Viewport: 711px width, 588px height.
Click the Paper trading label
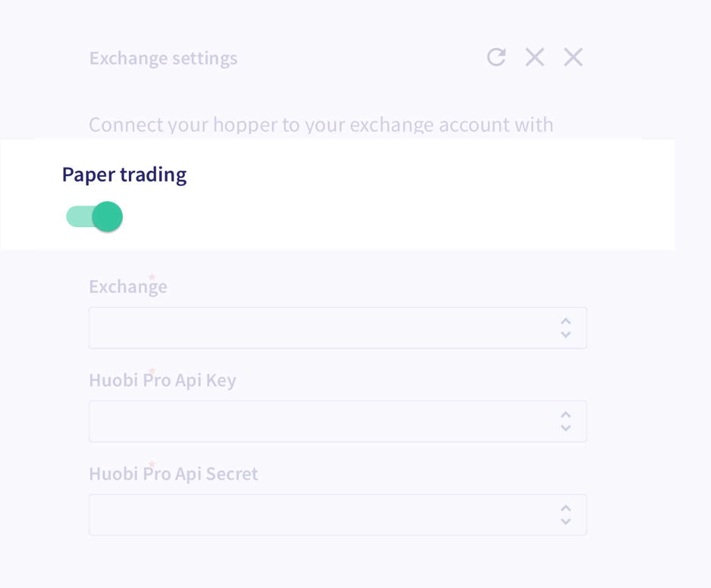[125, 175]
